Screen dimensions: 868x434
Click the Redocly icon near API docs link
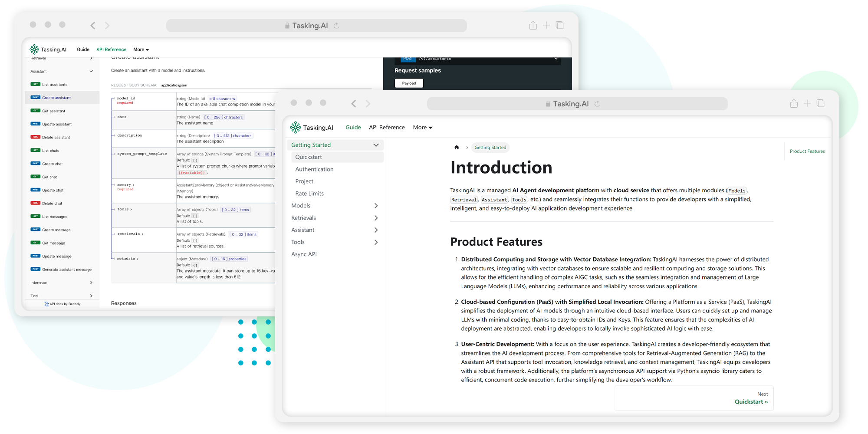tap(46, 304)
